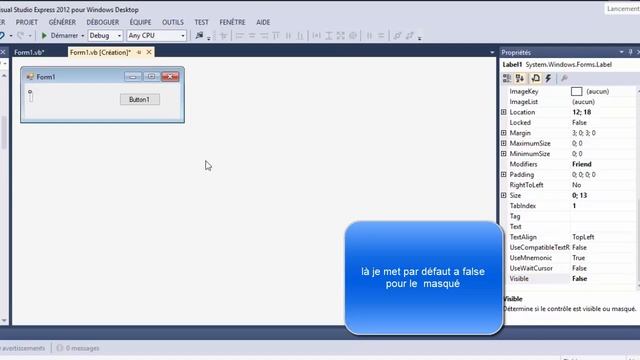
Task: Select the Label1 control on Form1
Action: click(x=31, y=96)
